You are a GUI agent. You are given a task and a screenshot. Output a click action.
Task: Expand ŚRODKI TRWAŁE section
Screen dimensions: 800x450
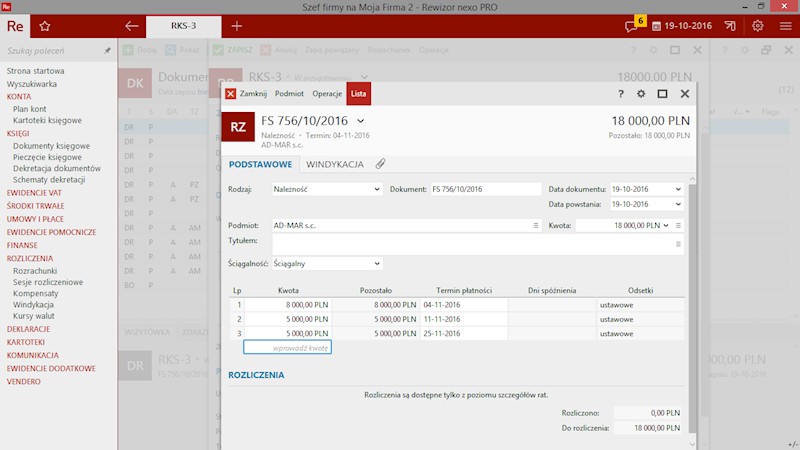click(x=36, y=206)
